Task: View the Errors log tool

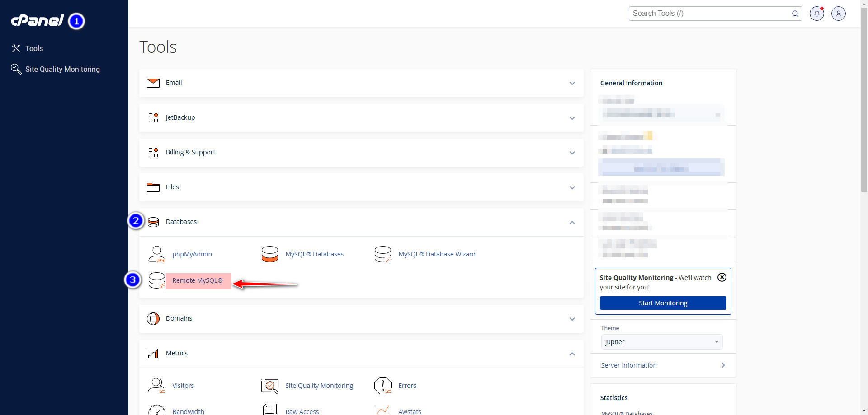Action: (407, 386)
